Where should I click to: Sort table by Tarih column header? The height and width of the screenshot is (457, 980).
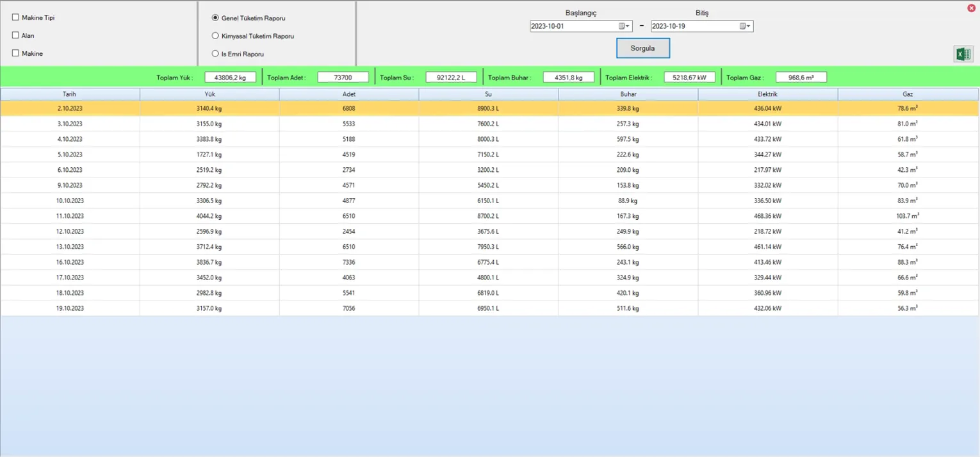click(70, 94)
